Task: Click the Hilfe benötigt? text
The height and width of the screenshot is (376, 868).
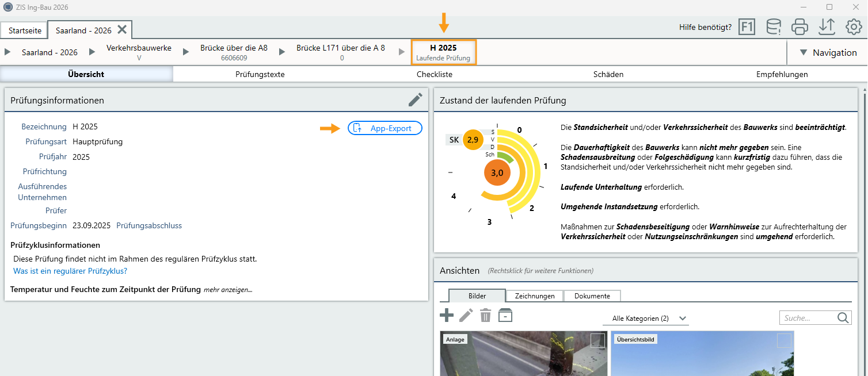Action: 706,27
